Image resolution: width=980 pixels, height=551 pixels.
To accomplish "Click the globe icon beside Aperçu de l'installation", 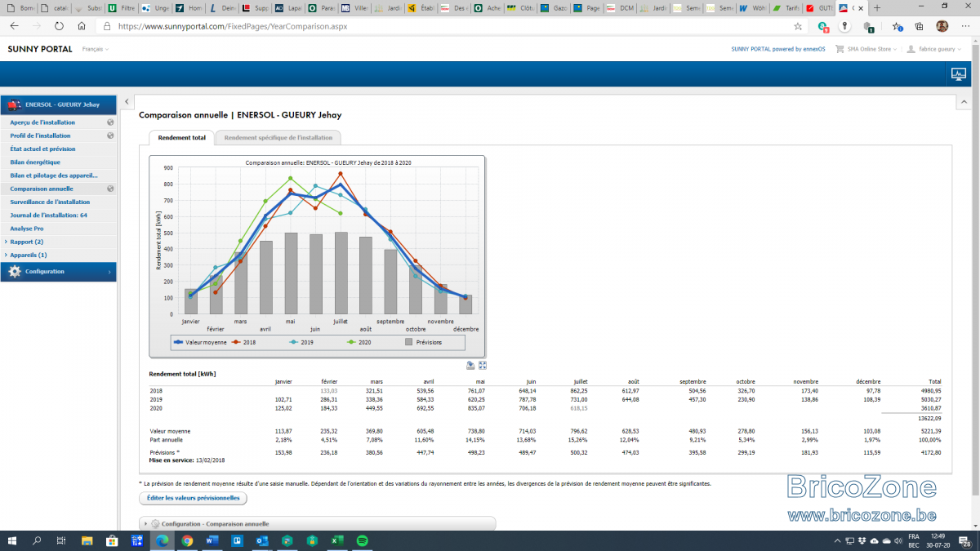I will click(x=110, y=122).
